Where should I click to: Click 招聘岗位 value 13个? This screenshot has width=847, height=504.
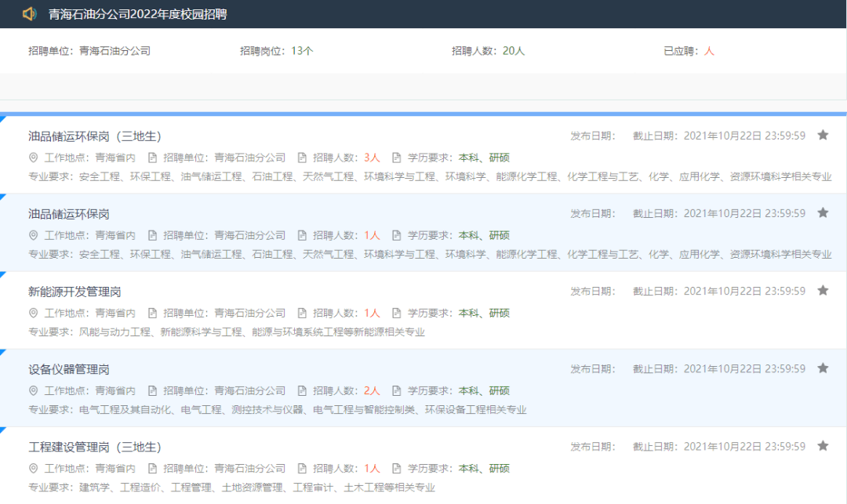pos(302,51)
